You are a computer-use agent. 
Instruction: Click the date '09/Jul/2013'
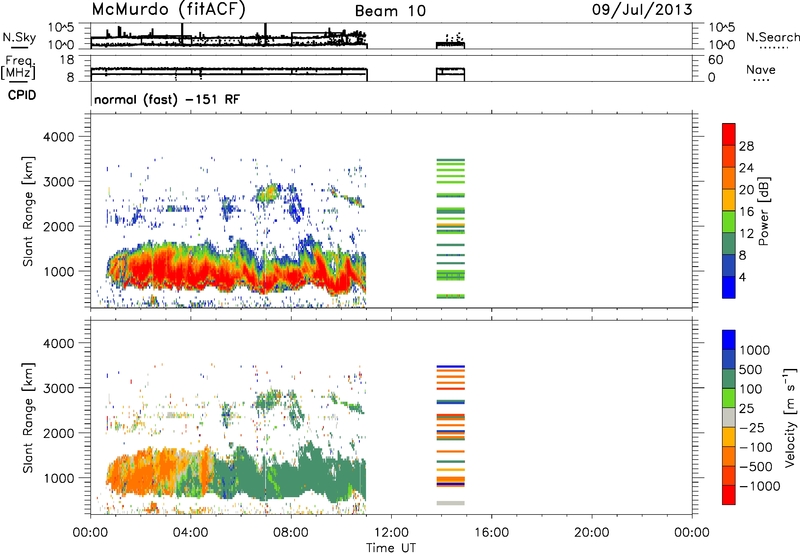(642, 10)
